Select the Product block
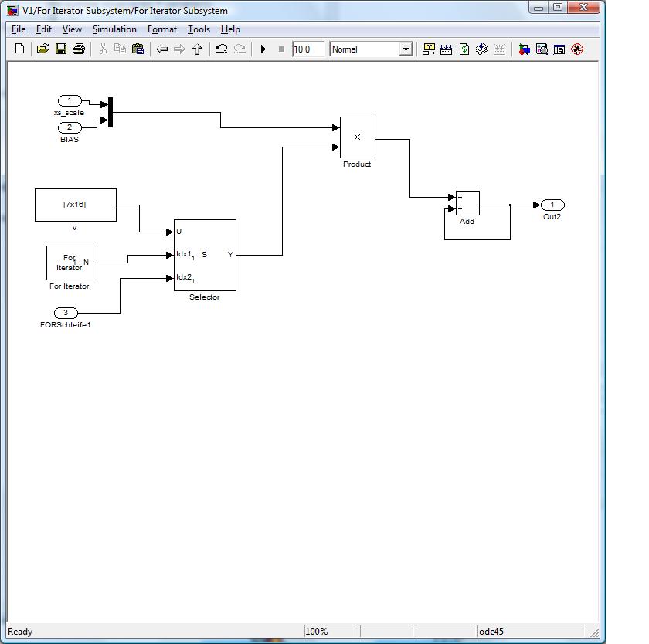The image size is (649, 644). 358,137
